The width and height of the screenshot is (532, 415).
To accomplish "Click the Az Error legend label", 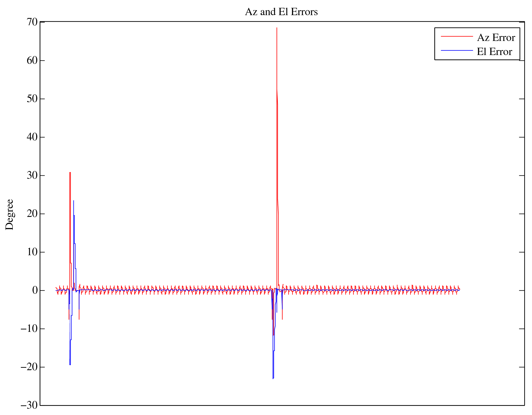I will click(x=496, y=38).
